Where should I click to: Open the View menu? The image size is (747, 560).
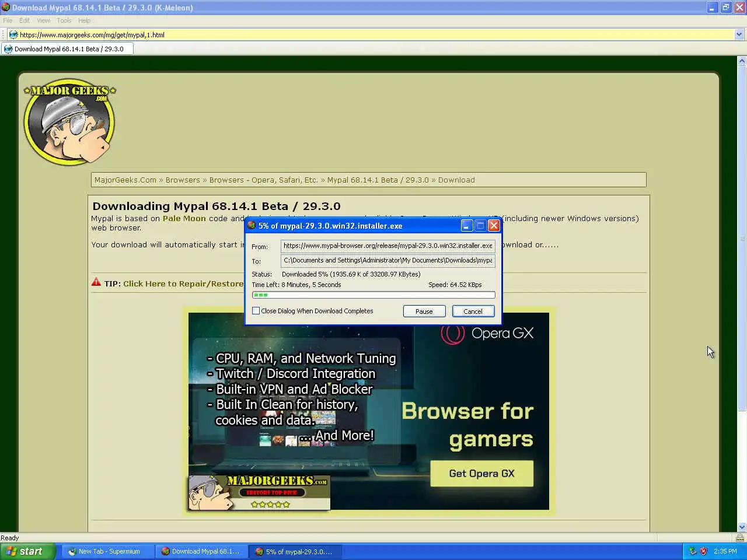pos(44,20)
